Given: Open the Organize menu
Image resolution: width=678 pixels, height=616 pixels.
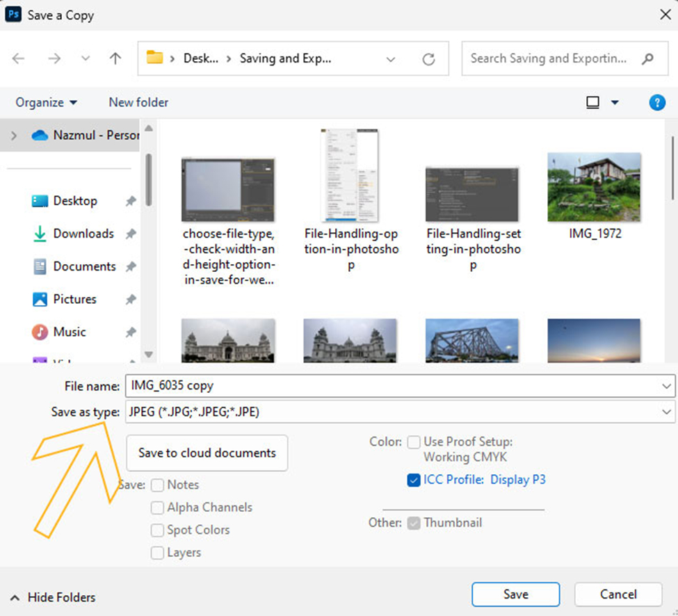Looking at the screenshot, I should 46,103.
